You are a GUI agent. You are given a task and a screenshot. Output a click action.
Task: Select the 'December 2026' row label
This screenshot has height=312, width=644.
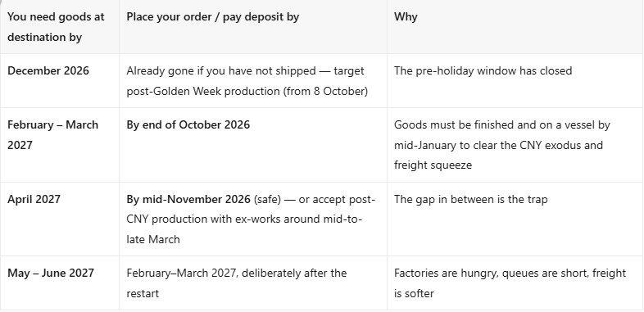pos(48,70)
